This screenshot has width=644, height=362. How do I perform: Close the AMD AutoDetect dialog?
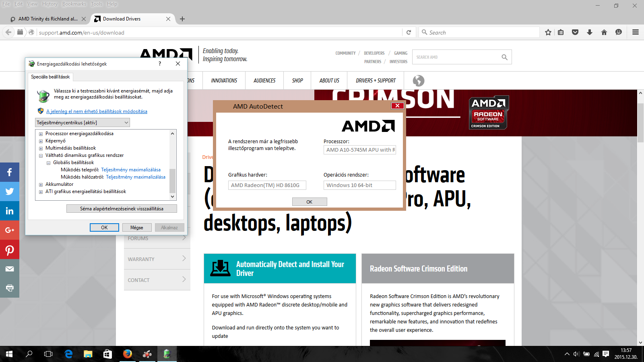point(397,106)
